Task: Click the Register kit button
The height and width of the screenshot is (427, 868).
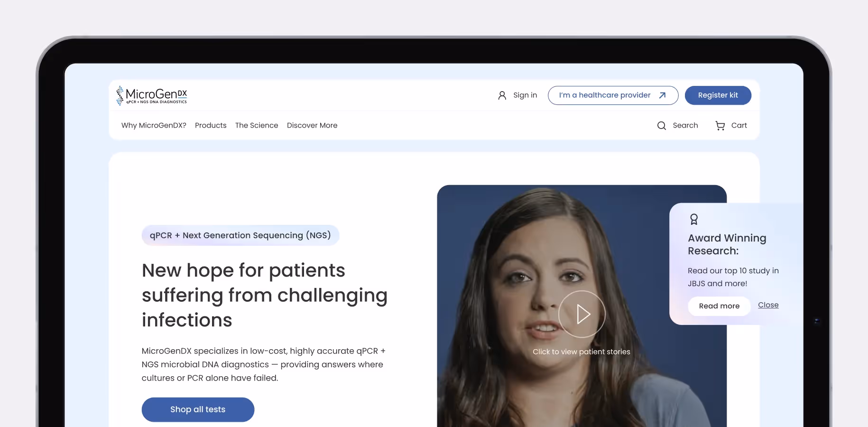Action: (x=718, y=95)
